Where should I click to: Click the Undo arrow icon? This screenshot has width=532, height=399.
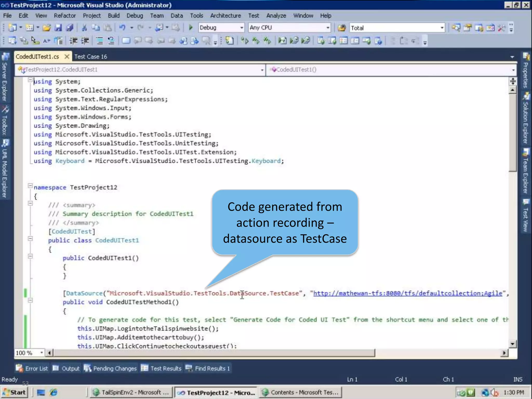[122, 28]
